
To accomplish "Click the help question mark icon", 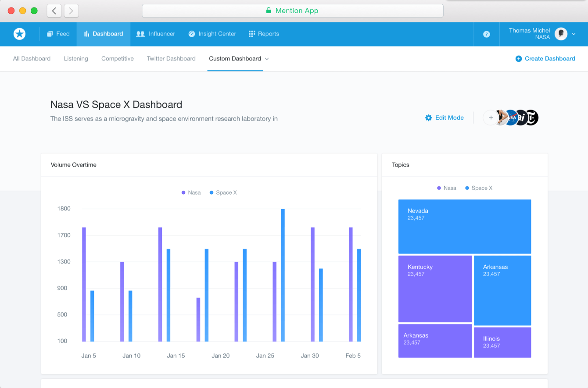I will [x=487, y=34].
